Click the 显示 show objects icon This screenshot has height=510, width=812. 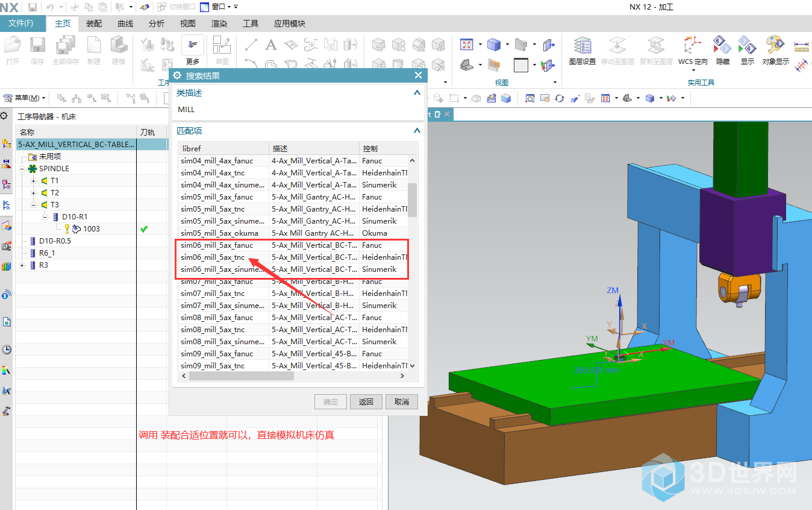click(747, 46)
